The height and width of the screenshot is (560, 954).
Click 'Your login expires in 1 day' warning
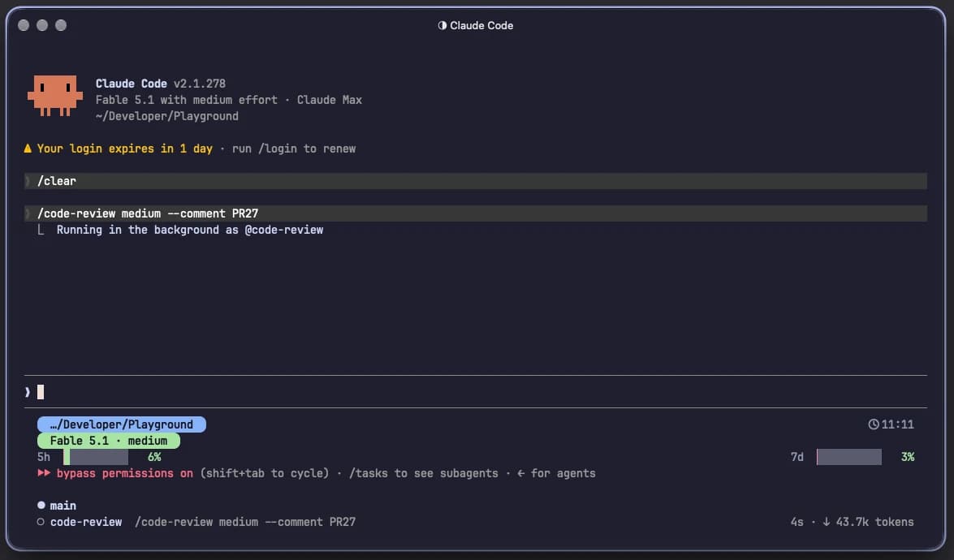click(x=125, y=149)
